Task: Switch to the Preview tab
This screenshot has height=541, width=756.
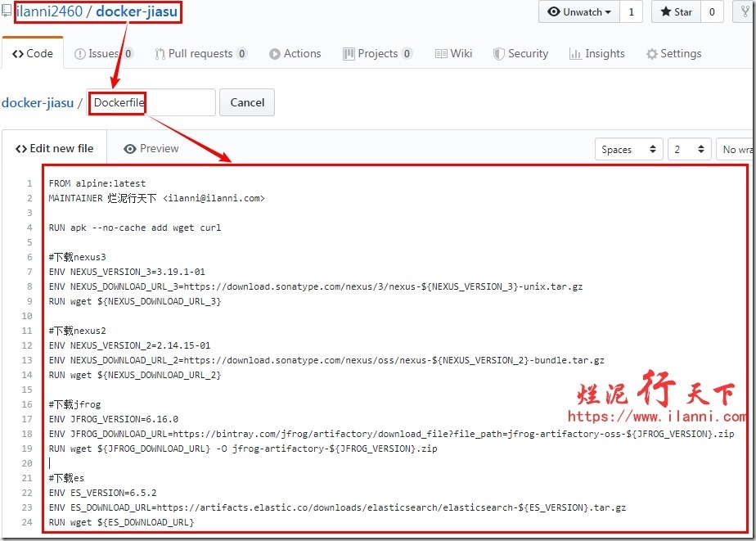Action: (x=151, y=149)
